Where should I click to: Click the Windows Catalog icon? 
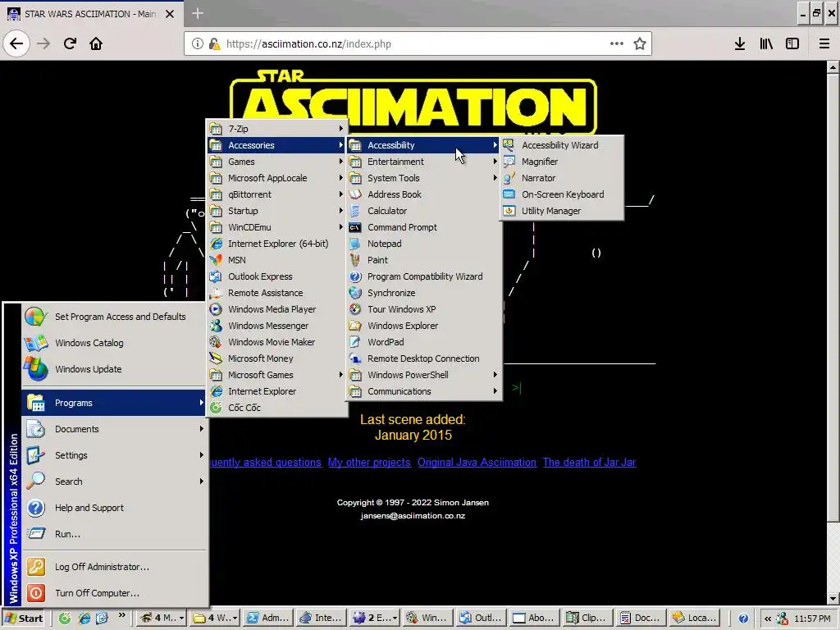click(x=36, y=343)
